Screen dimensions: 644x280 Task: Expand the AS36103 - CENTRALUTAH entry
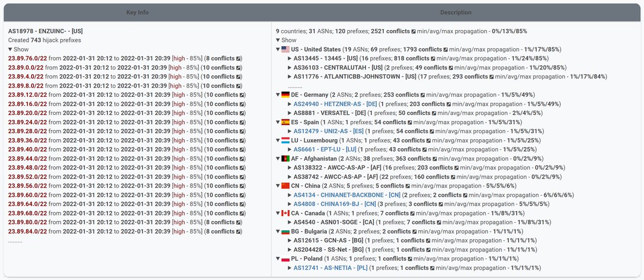coord(290,68)
